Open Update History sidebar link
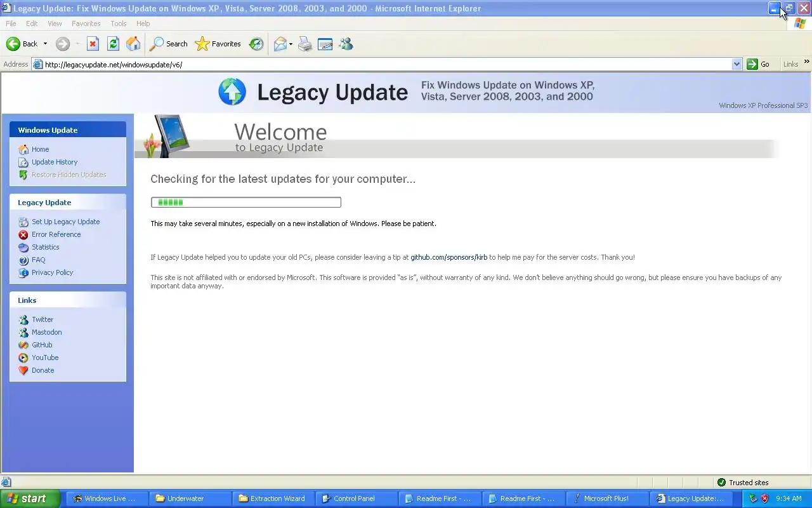This screenshot has width=812, height=508. click(55, 162)
